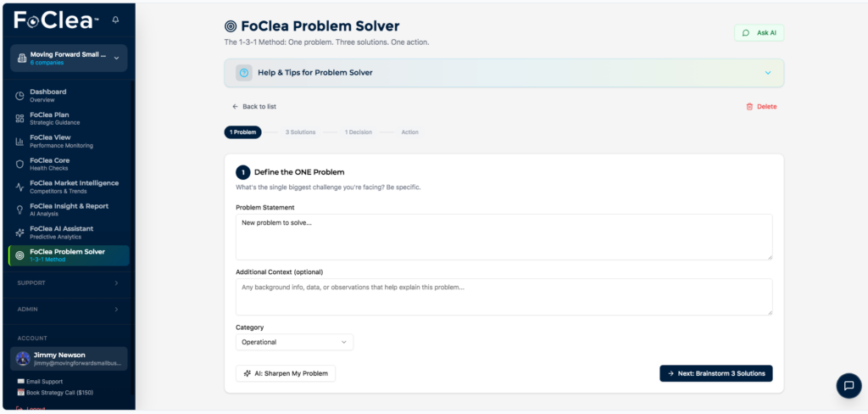Click the Market Intelligence pulse icon

(19, 187)
